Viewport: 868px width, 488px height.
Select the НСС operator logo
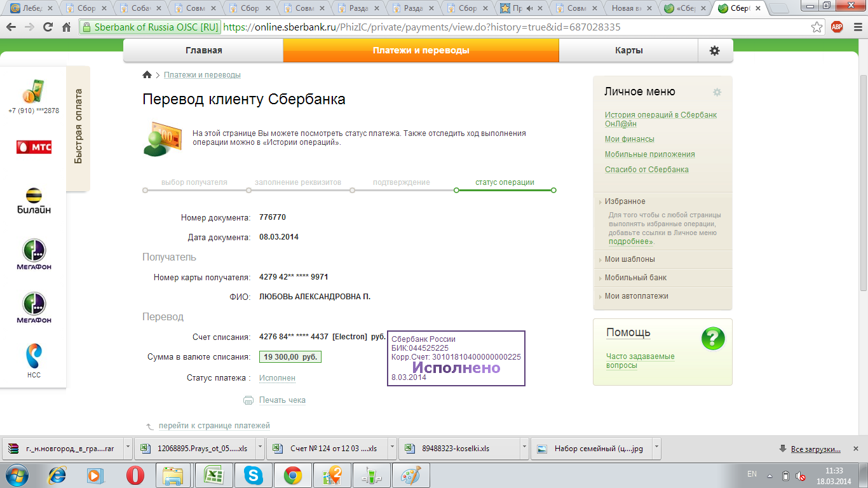pos(34,361)
